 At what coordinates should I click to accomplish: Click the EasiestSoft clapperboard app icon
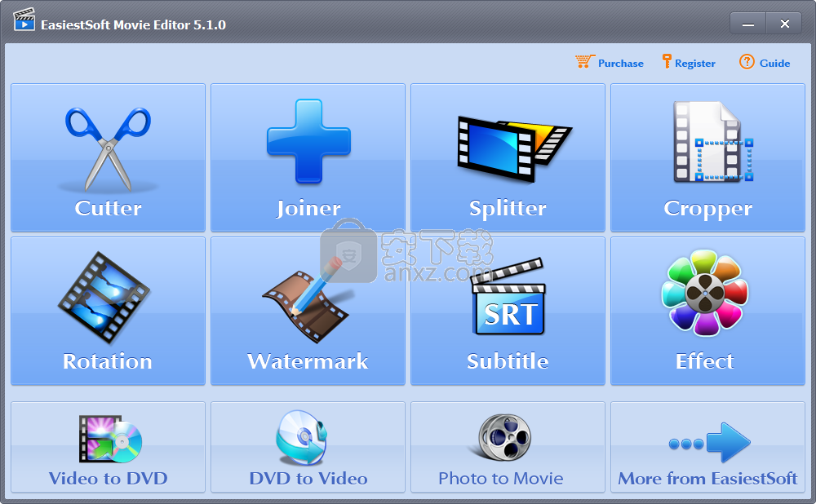(24, 20)
